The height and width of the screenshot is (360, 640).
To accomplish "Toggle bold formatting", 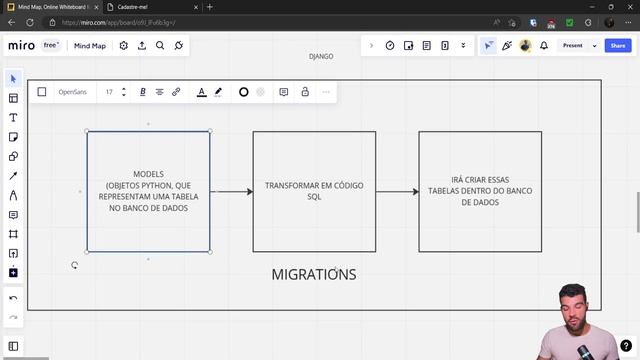I will 142,92.
